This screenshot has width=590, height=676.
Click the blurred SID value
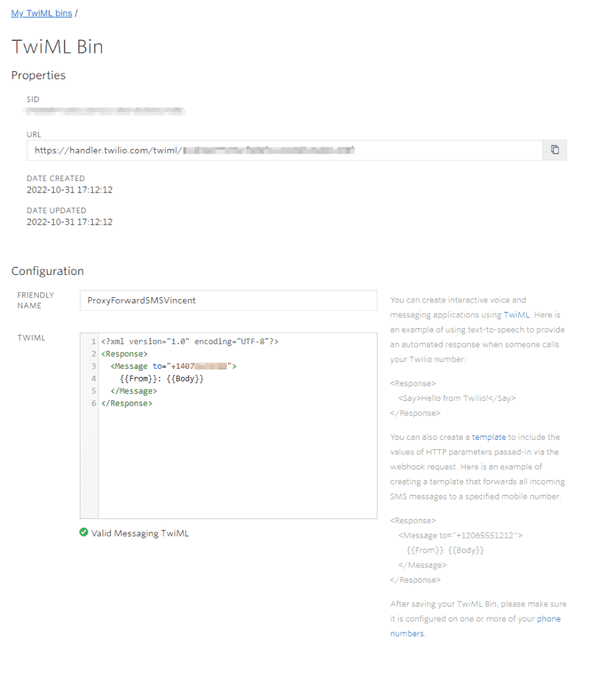pos(104,111)
